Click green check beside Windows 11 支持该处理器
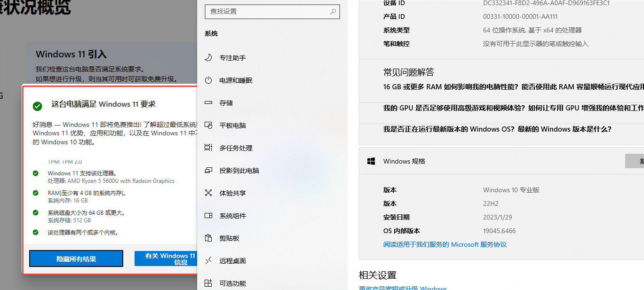 coord(36,173)
